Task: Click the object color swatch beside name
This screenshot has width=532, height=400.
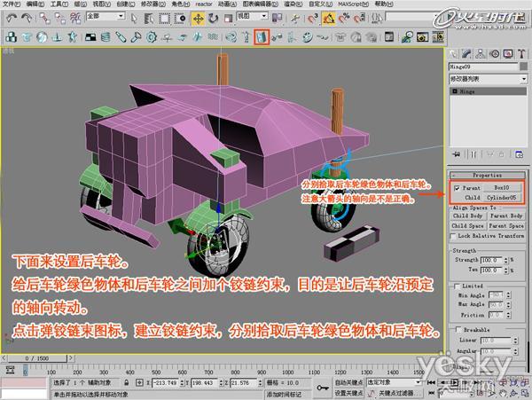Action: (524, 67)
